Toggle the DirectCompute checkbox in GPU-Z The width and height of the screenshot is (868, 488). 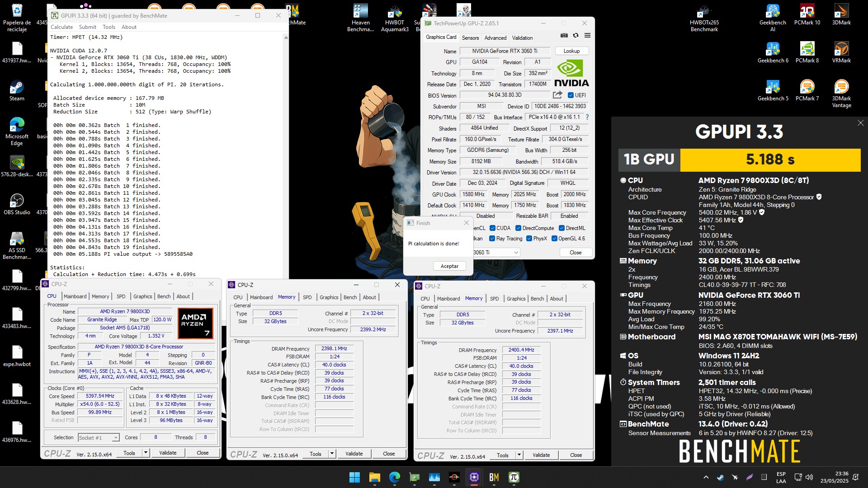coord(518,228)
